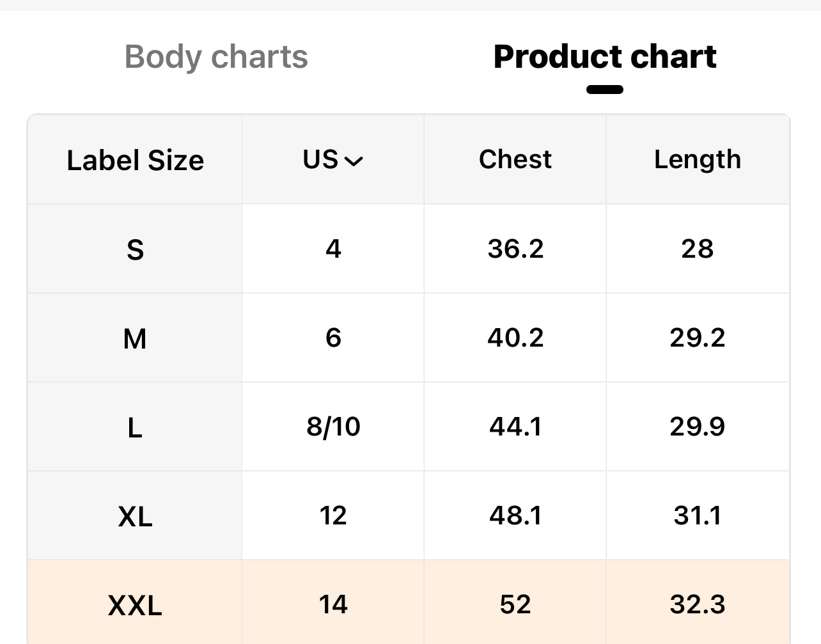Click the chest value 36.2 cell
Image resolution: width=821 pixels, height=644 pixels.
coord(515,249)
